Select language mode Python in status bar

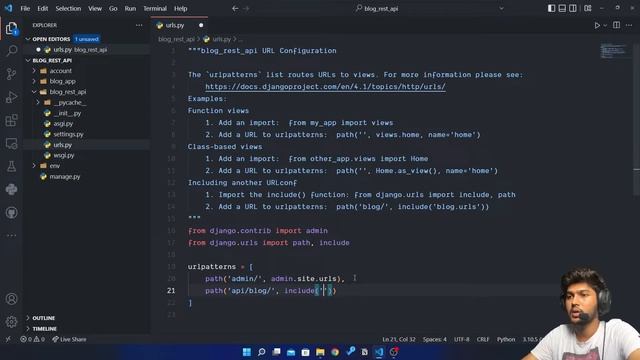coord(506,339)
